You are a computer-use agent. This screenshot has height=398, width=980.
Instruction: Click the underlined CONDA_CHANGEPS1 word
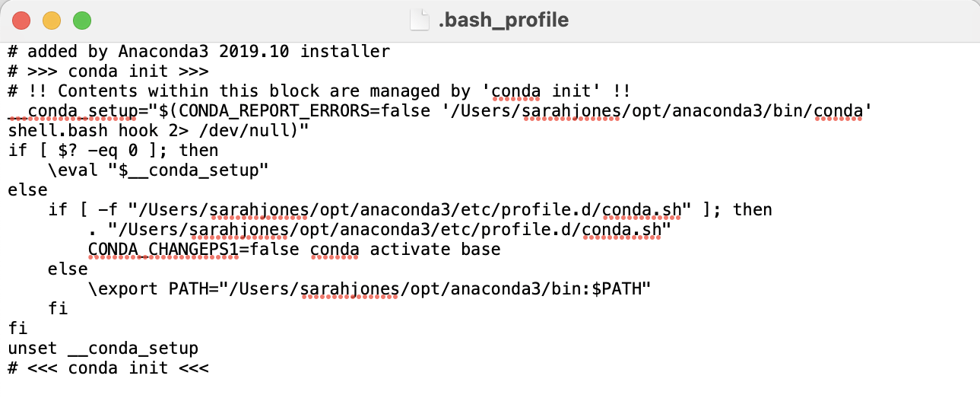coord(163,250)
